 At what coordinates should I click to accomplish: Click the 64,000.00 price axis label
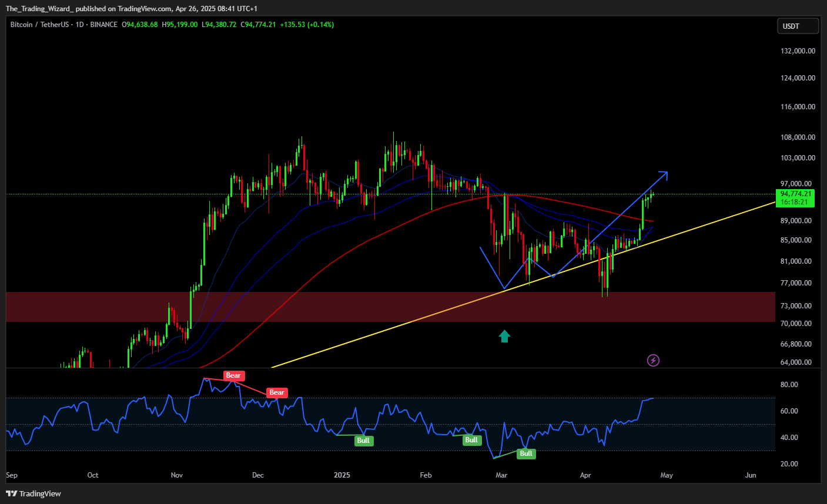coord(796,362)
